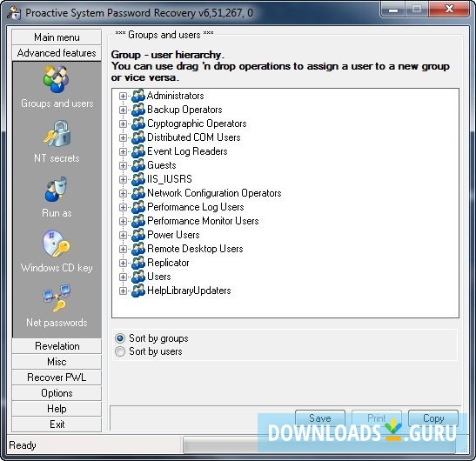
Task: Click the HelpLibraryUpdaters group icon
Action: point(138,291)
